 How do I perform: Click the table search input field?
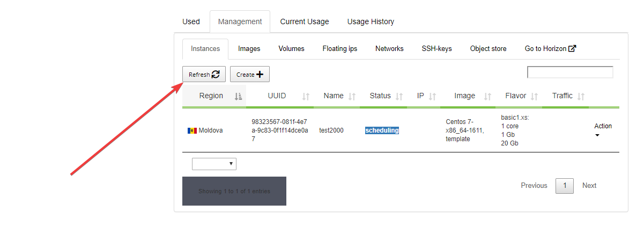pyautogui.click(x=570, y=72)
